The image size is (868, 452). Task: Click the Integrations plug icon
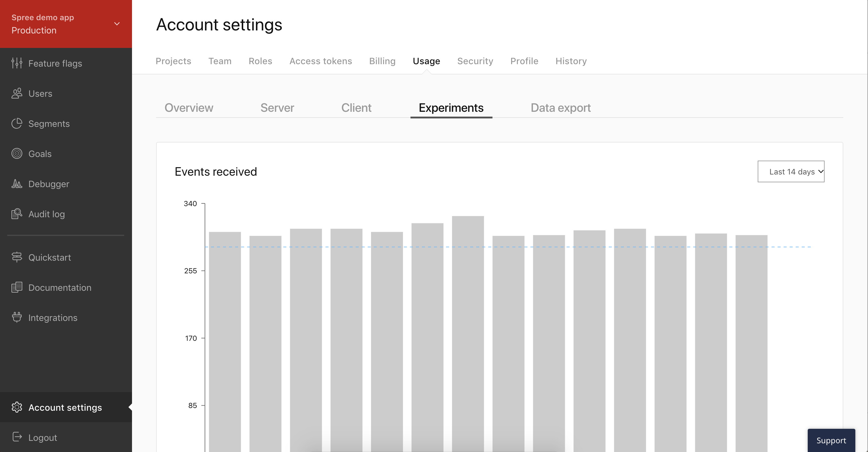click(17, 317)
